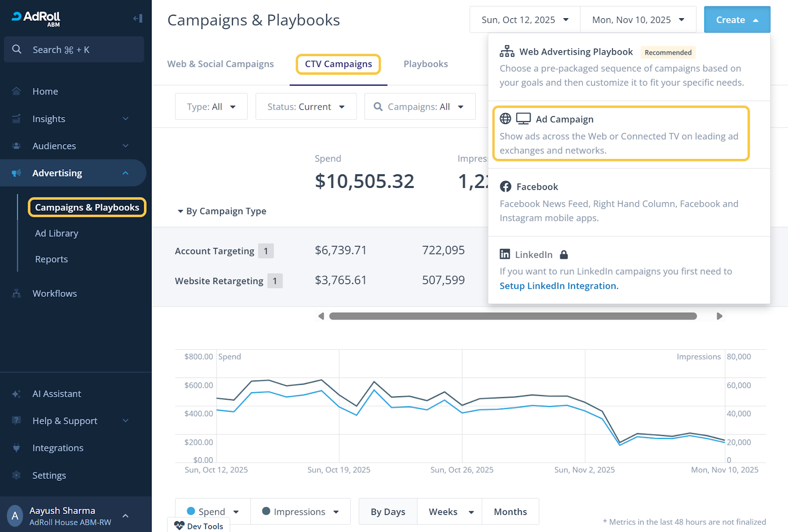Click the blue Spend color dot
This screenshot has width=788, height=532.
tap(191, 511)
